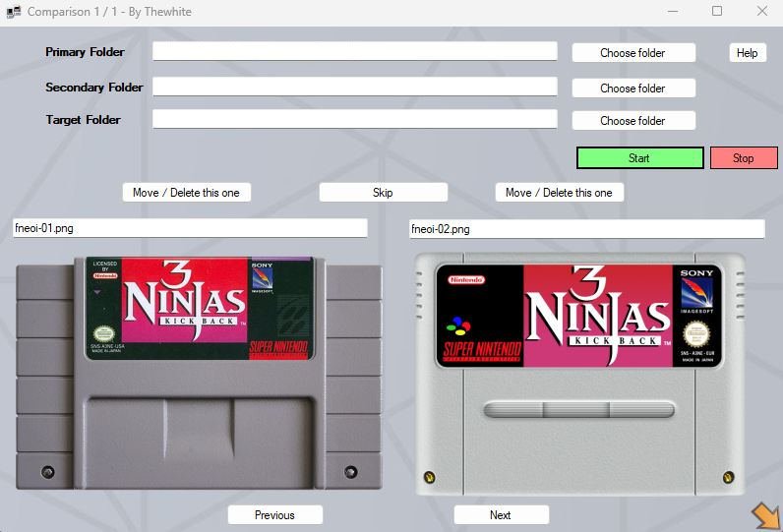The width and height of the screenshot is (783, 532).
Task: Click the Secondary Folder label
Action: (93, 88)
